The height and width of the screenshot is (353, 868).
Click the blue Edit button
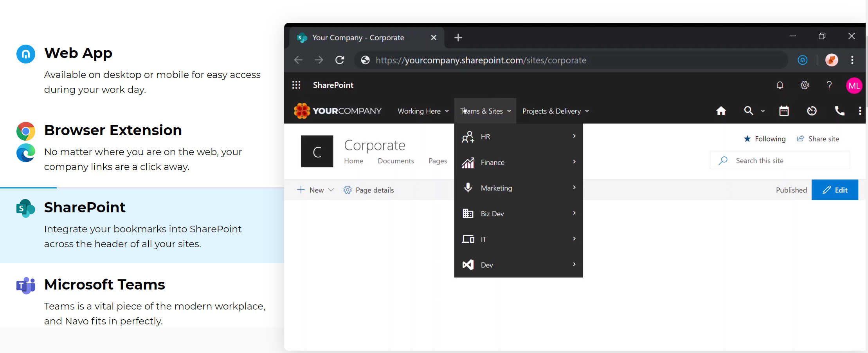coord(834,190)
